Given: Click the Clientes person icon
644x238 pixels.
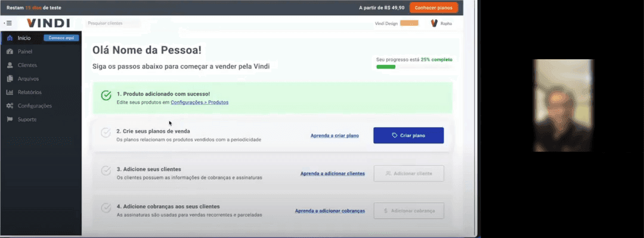Looking at the screenshot, I should pos(10,65).
